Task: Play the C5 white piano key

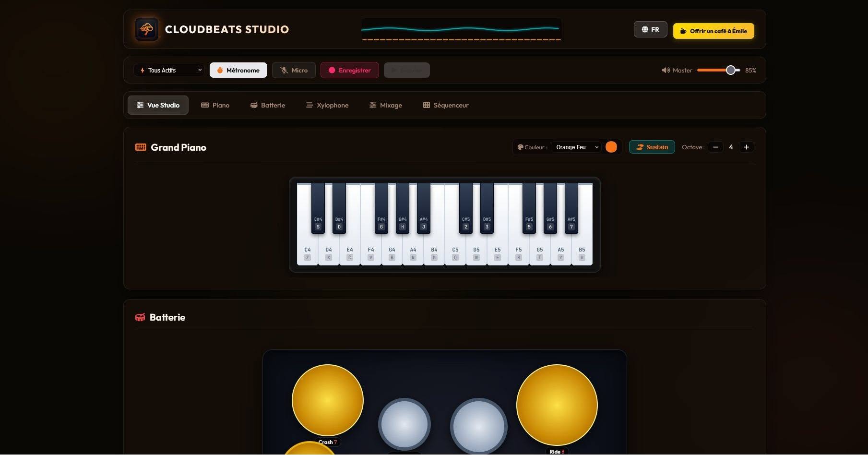Action: pos(455,250)
